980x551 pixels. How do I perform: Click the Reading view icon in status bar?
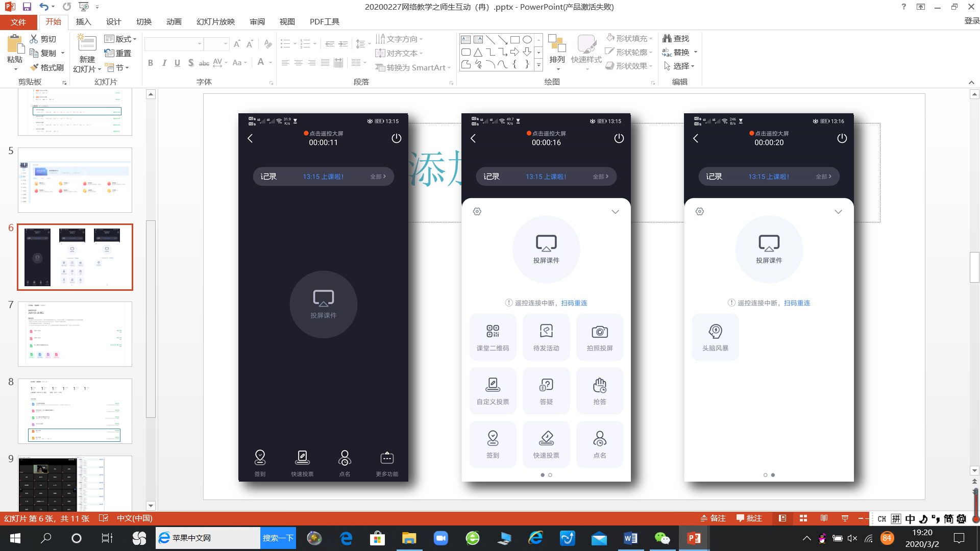pos(824,518)
